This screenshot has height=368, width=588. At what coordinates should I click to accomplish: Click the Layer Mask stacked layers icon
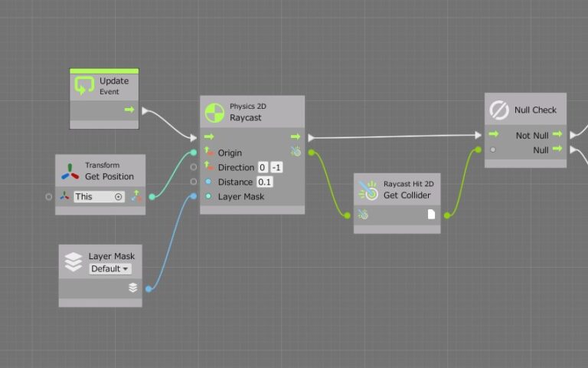tap(73, 262)
